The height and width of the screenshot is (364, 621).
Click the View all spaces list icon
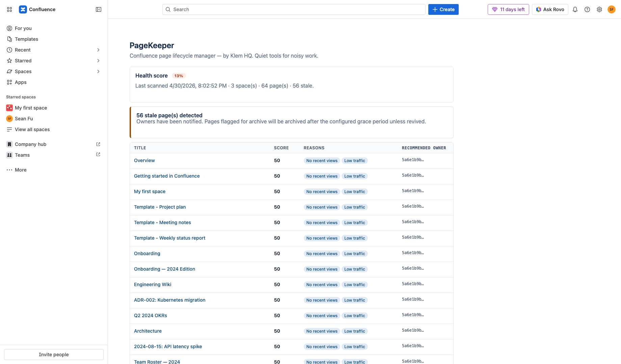click(x=9, y=129)
